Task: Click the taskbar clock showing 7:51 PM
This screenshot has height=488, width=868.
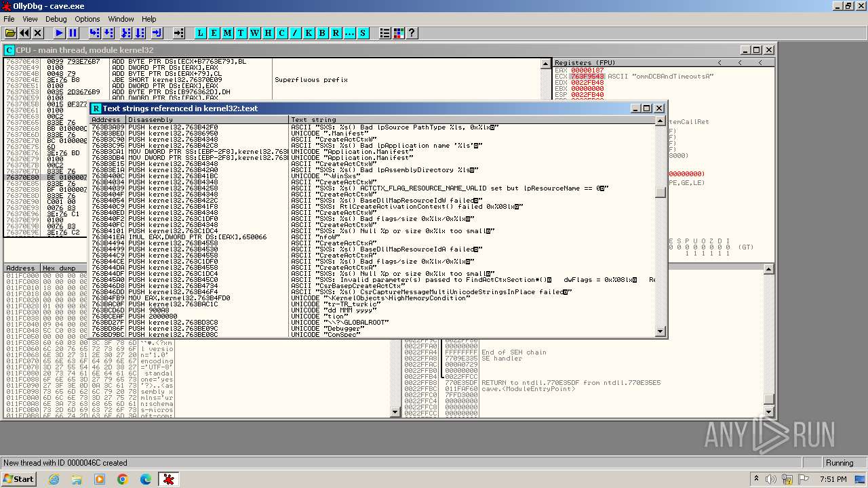Action: pyautogui.click(x=835, y=479)
